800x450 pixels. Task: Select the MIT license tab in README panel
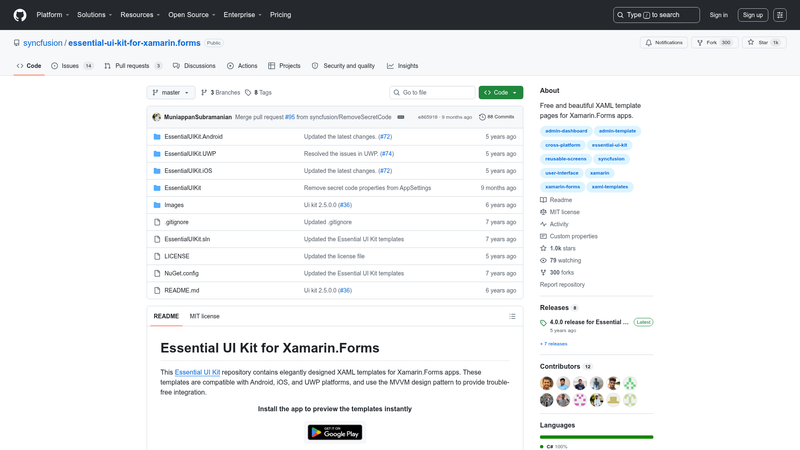coord(205,316)
